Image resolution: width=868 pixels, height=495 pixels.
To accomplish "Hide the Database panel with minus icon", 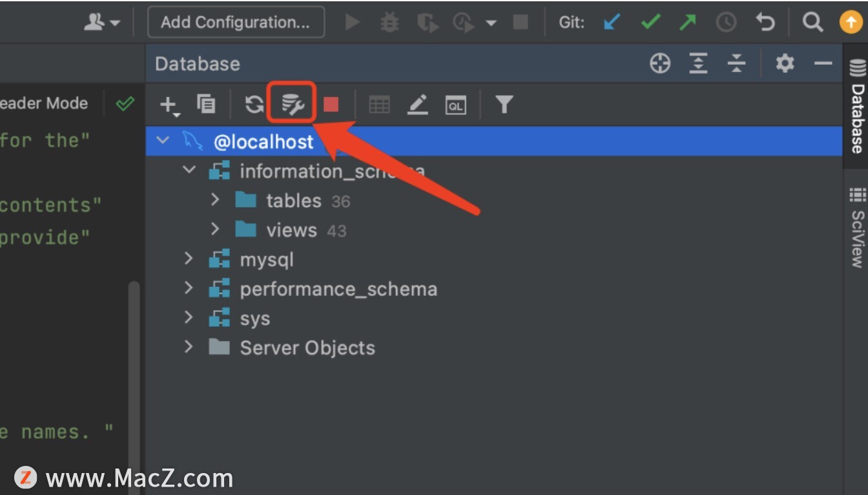I will coord(823,63).
